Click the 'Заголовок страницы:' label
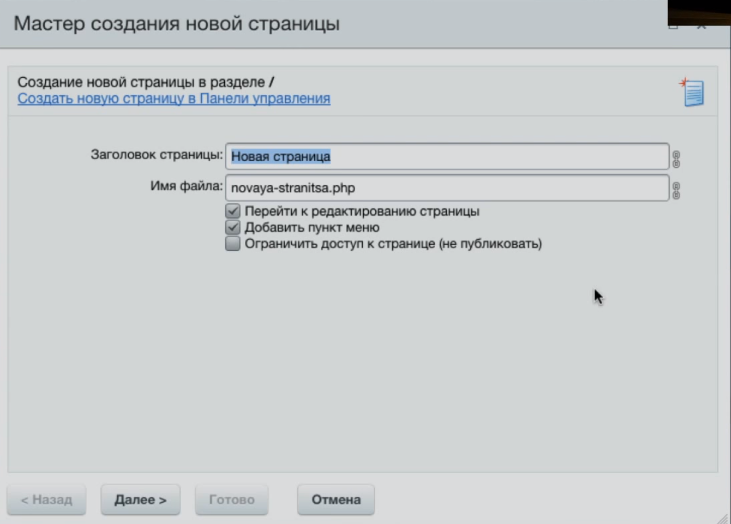731x524 pixels. (157, 155)
